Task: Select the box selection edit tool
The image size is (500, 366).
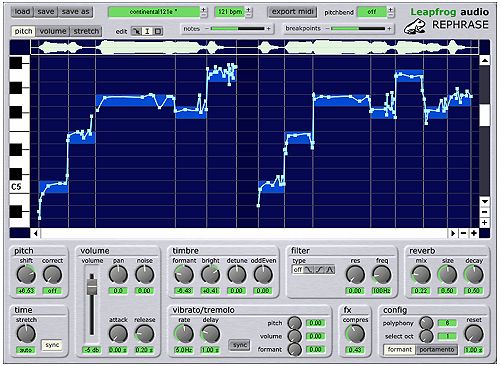Action: 158,31
